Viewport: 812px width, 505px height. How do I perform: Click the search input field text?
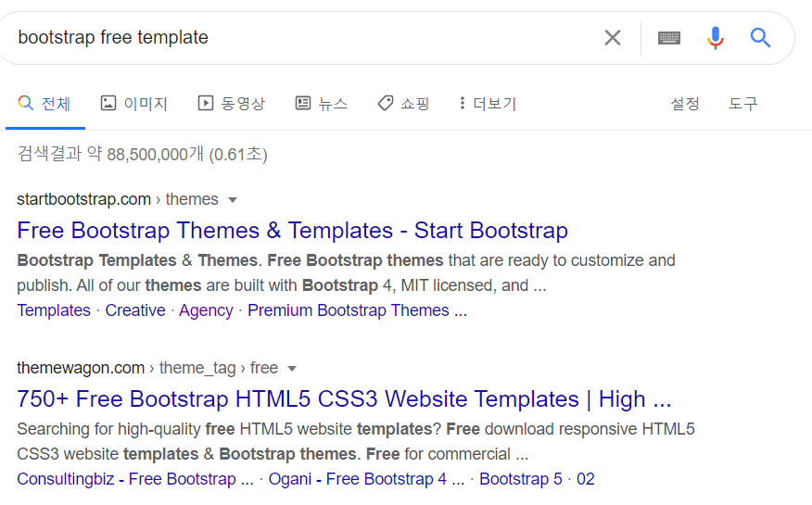pyautogui.click(x=113, y=37)
